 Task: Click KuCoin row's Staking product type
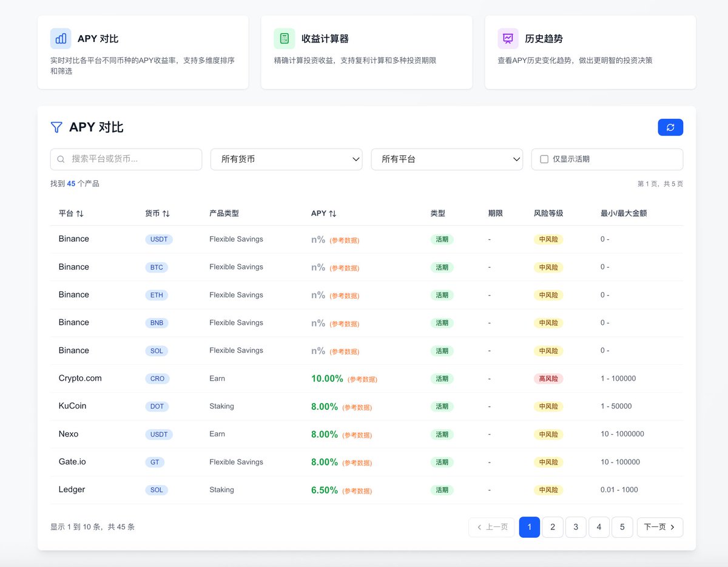[221, 407]
